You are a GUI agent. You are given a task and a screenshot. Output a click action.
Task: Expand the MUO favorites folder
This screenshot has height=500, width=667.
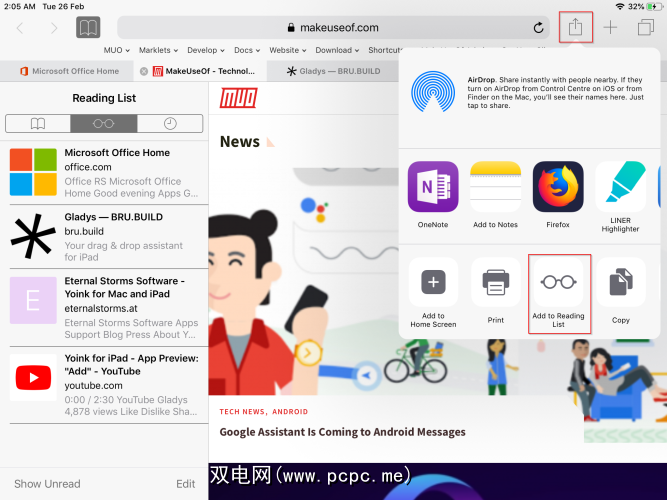(117, 50)
